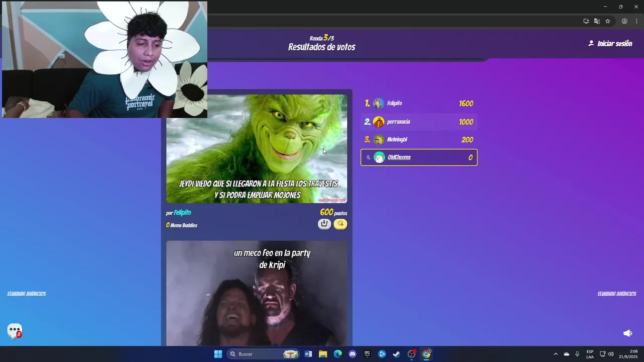Switch to Google Chrome in the taskbar
644x362 pixels.
point(427,354)
